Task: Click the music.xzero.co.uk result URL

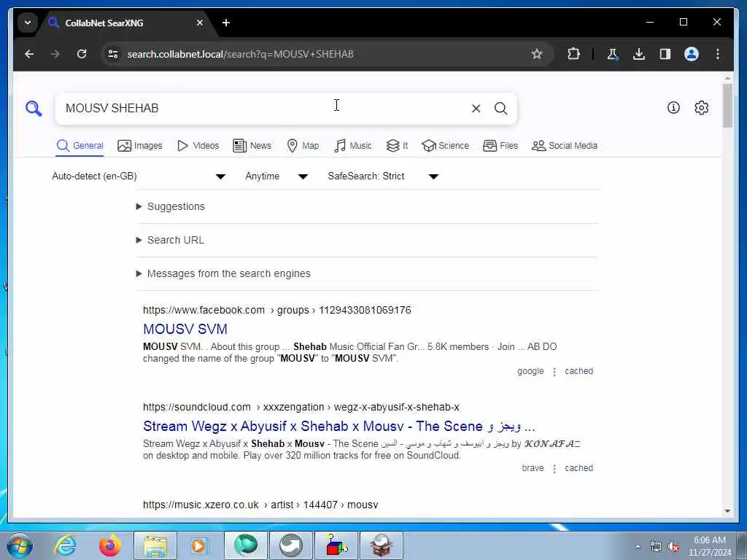Action: [260, 505]
